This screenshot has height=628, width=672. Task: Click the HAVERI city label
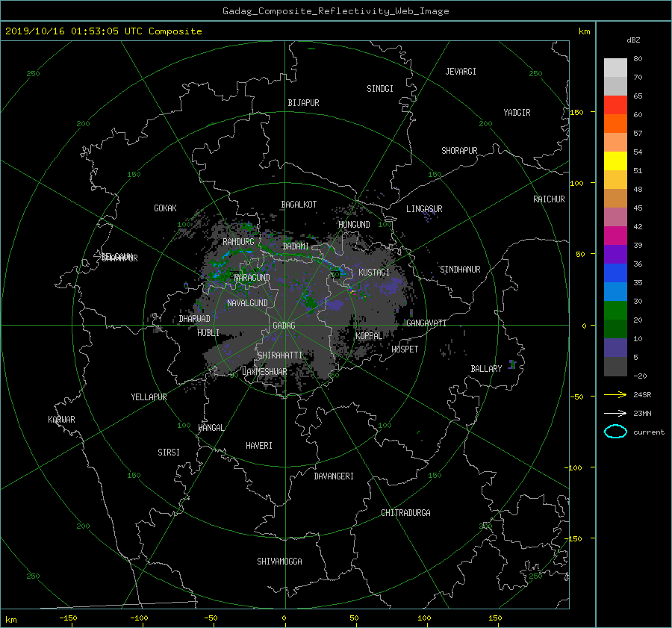click(x=259, y=446)
